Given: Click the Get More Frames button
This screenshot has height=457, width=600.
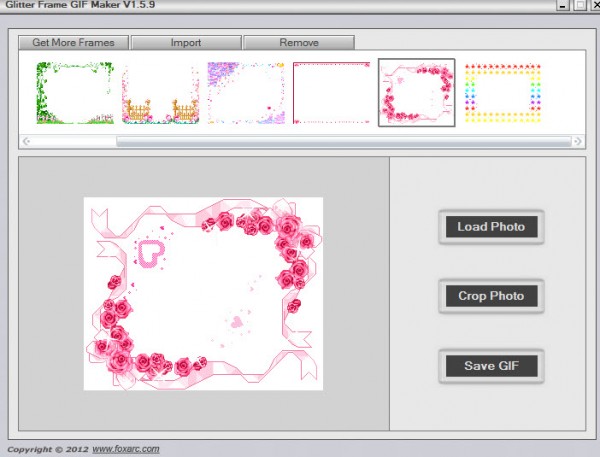Looking at the screenshot, I should 73,42.
